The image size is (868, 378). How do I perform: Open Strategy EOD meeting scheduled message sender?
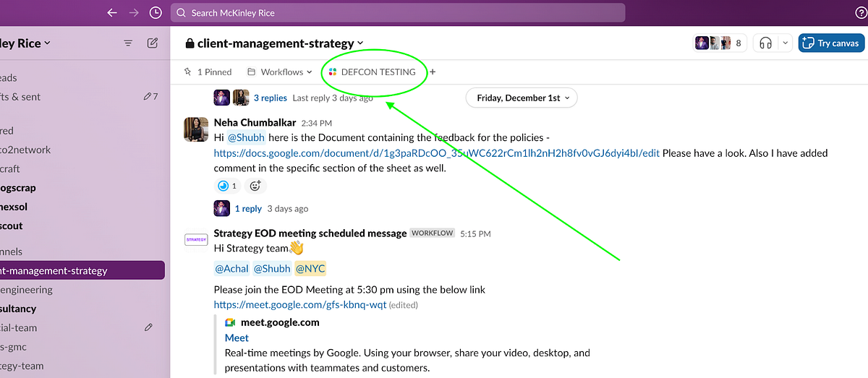(310, 233)
